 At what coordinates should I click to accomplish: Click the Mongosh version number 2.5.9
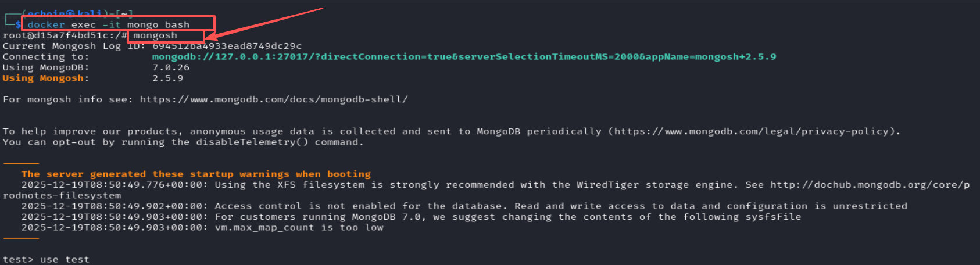[167, 78]
